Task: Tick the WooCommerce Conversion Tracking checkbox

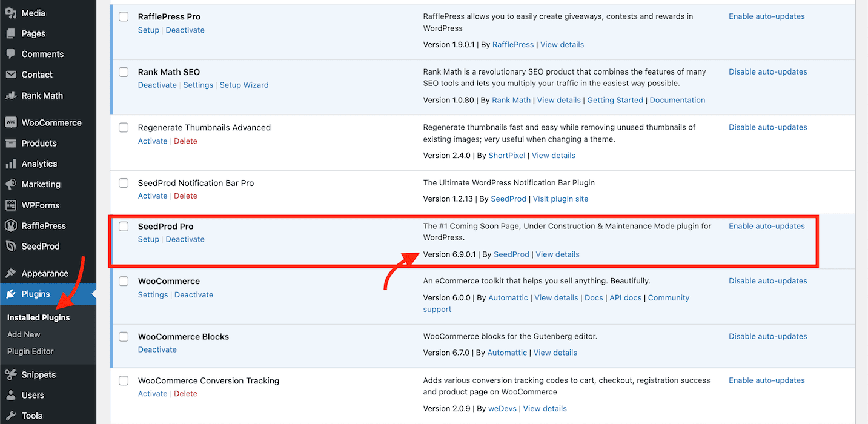Action: (124, 381)
